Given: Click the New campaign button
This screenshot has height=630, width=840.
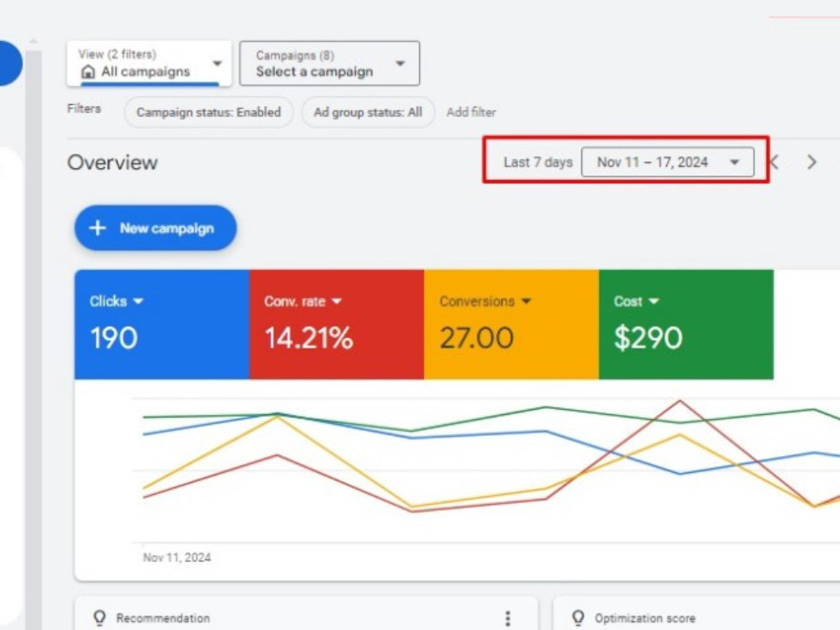Looking at the screenshot, I should tap(155, 228).
